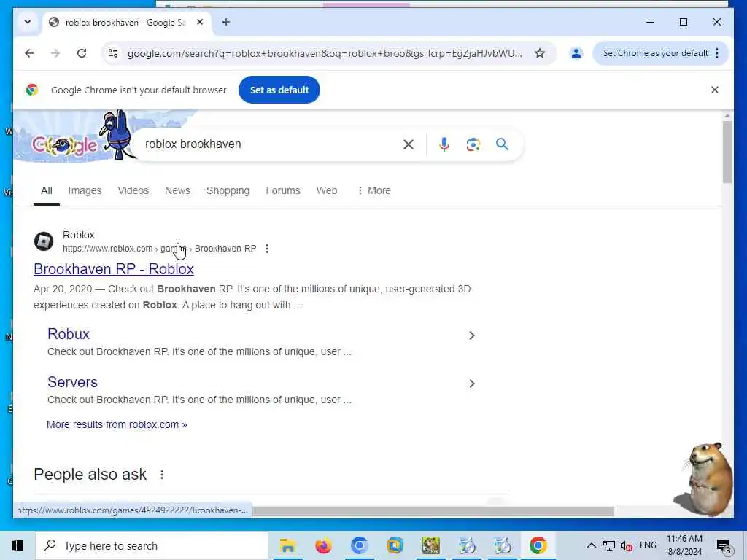Click the horizontal scrollbar at bottom
This screenshot has height=560, width=747.
click(433, 511)
